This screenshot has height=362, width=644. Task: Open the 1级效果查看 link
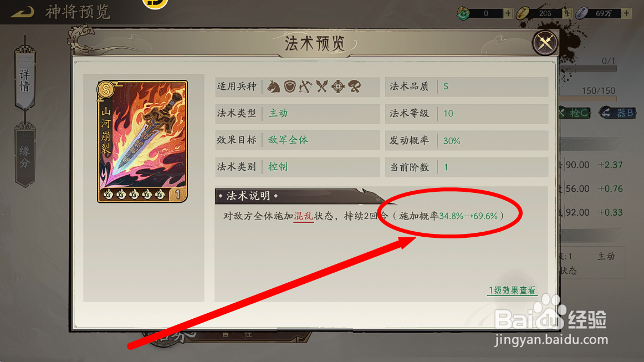pos(512,290)
